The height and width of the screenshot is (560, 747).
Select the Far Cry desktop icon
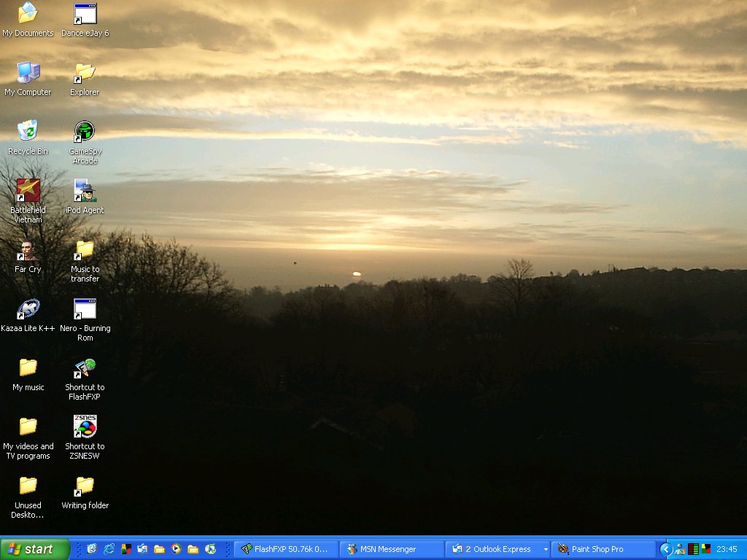coord(28,250)
